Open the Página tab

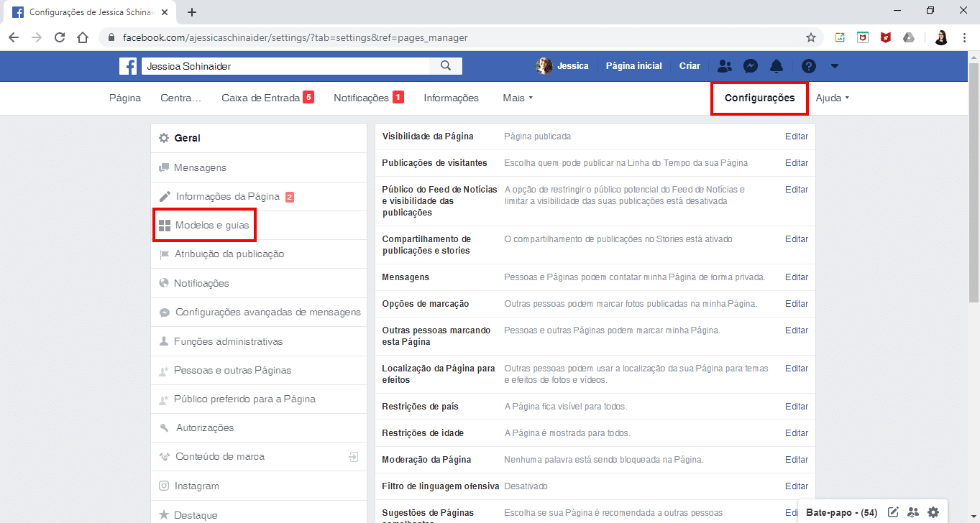pyautogui.click(x=125, y=98)
